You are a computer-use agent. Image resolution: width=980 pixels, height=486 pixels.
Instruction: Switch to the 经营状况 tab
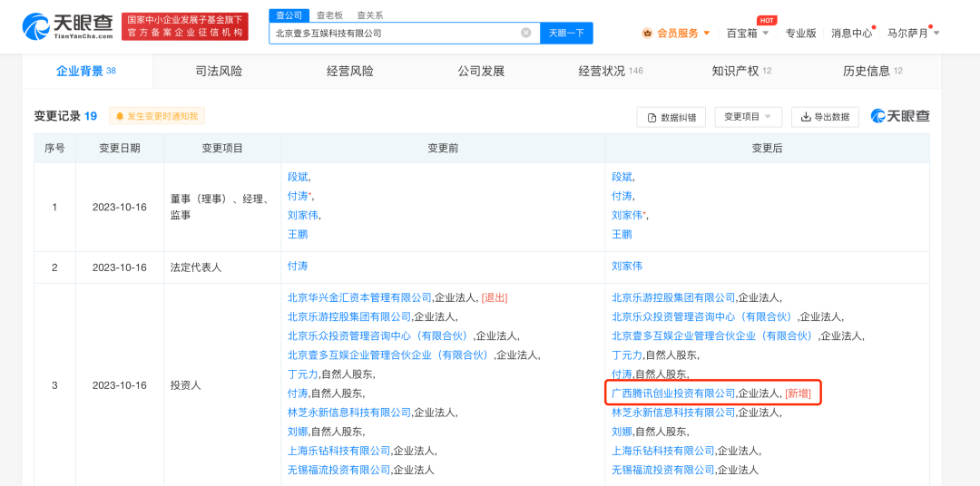tap(611, 72)
